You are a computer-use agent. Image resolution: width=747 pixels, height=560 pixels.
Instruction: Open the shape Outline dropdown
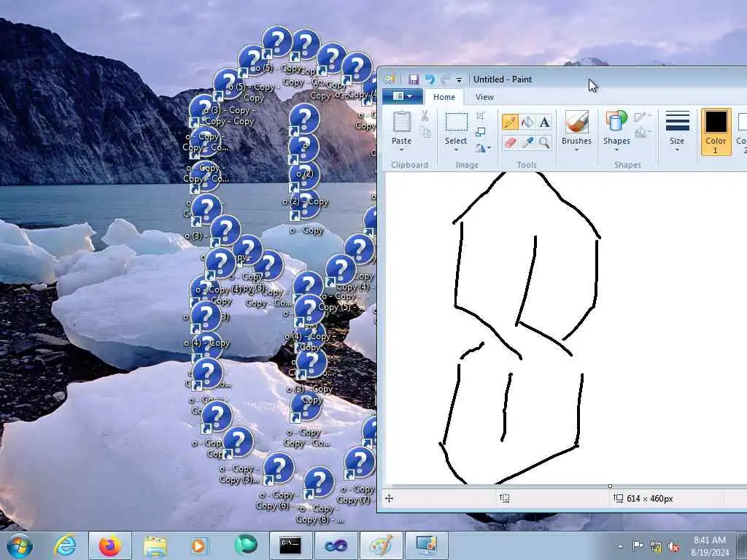click(642, 116)
